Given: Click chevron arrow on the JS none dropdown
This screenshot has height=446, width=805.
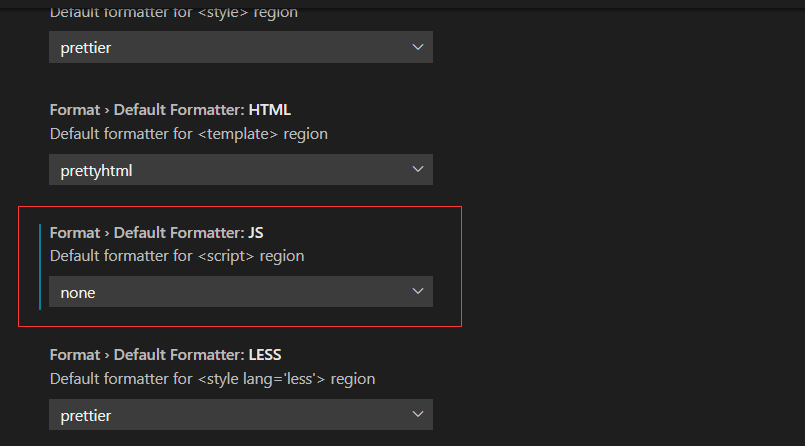Looking at the screenshot, I should click(x=418, y=292).
